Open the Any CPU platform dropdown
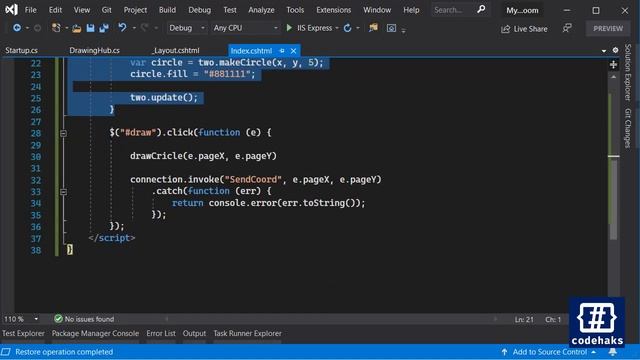Screen dimensions: 640x360 tap(245, 28)
